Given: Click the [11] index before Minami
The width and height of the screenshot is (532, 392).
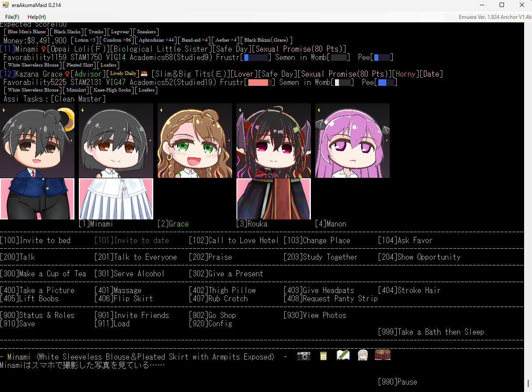Looking at the screenshot, I should tap(7, 49).
